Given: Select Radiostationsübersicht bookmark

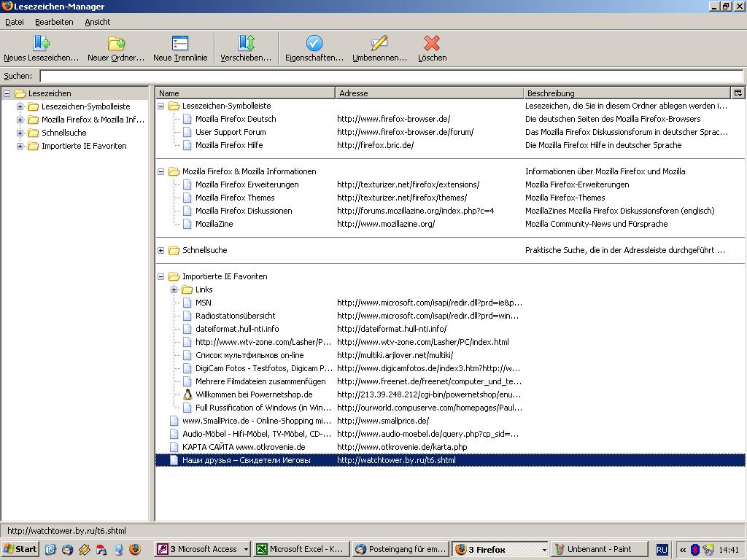Looking at the screenshot, I should (x=236, y=316).
